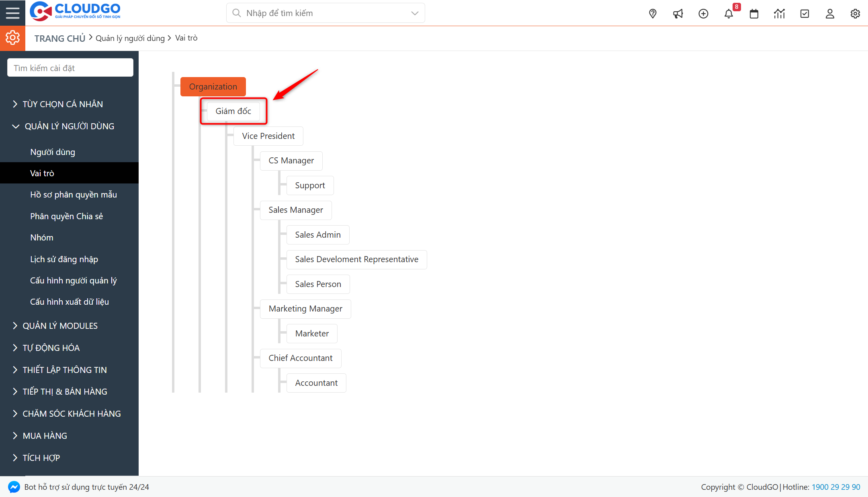
Task: Open Lịch sử đăng nhập menu item
Action: 64,259
